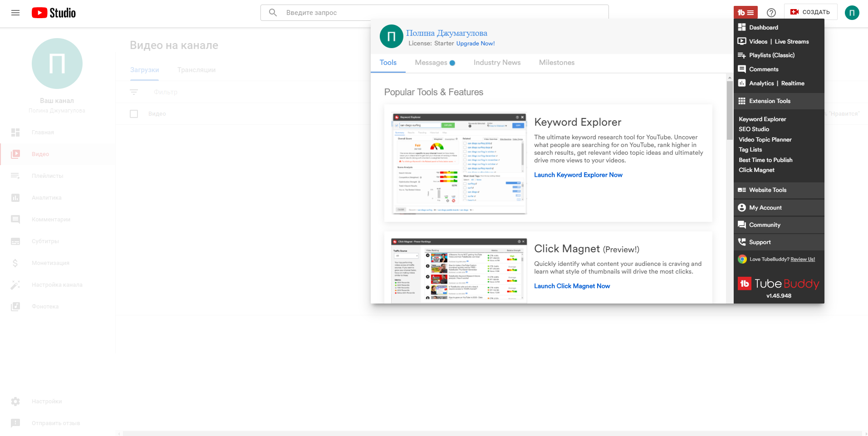Click the My Account person icon

coord(742,207)
